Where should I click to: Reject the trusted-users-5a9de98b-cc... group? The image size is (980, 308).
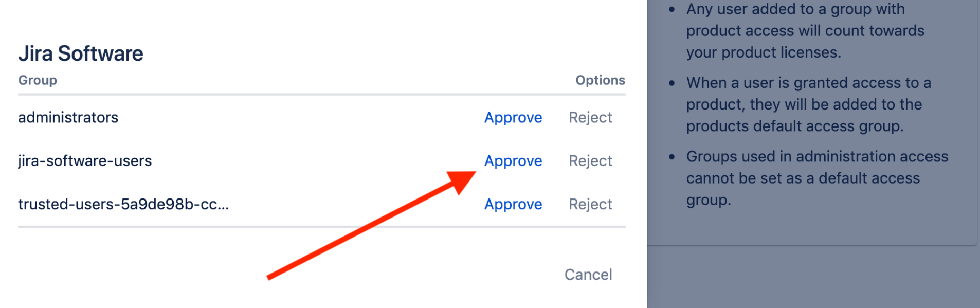click(x=590, y=205)
